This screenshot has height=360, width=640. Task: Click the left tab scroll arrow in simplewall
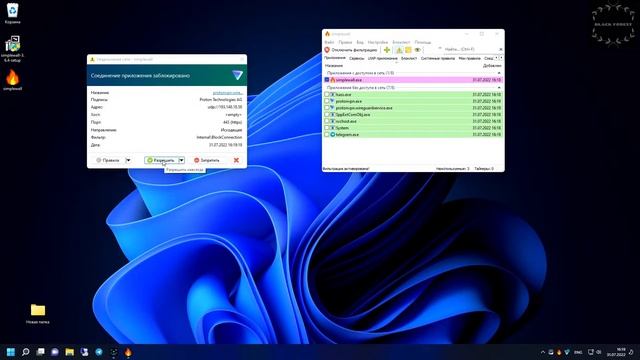pyautogui.click(x=497, y=58)
